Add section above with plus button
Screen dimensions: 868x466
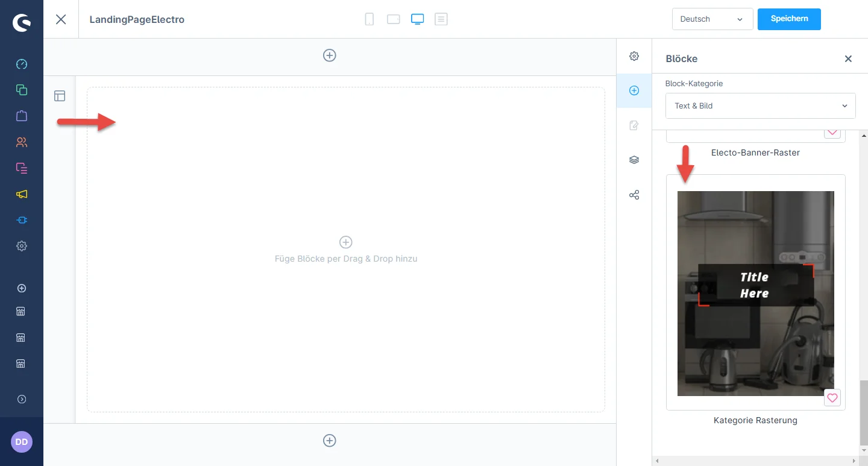(330, 55)
